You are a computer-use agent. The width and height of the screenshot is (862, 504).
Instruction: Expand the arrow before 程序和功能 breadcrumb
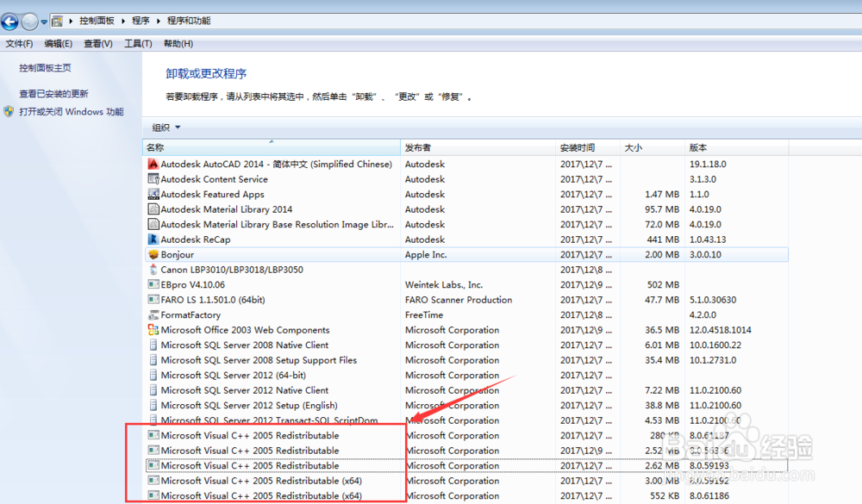(159, 21)
